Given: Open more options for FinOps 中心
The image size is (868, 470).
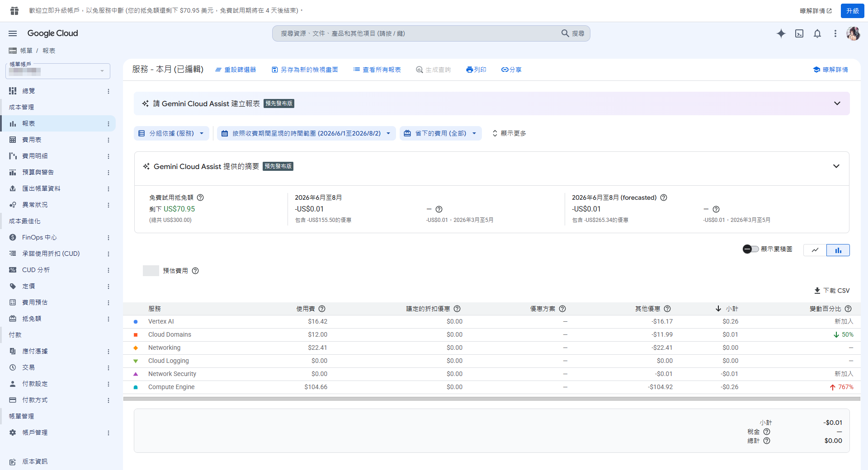Looking at the screenshot, I should 108,238.
